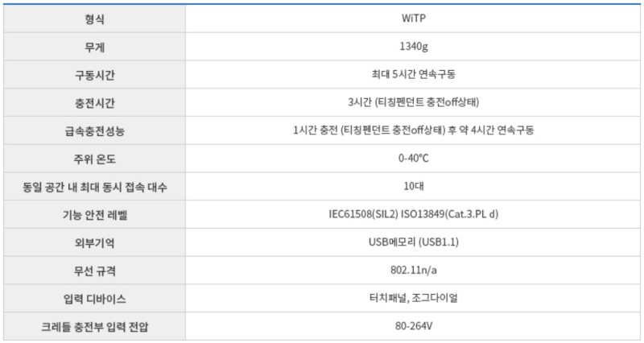Select the '3시간 (티칭펜던트 충전off상태)' value
644x343 pixels.
pos(415,102)
